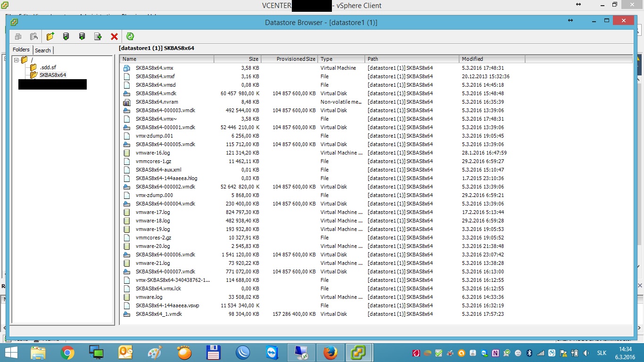Refresh the datastore browser view
This screenshot has width=644, height=362.
point(130,36)
